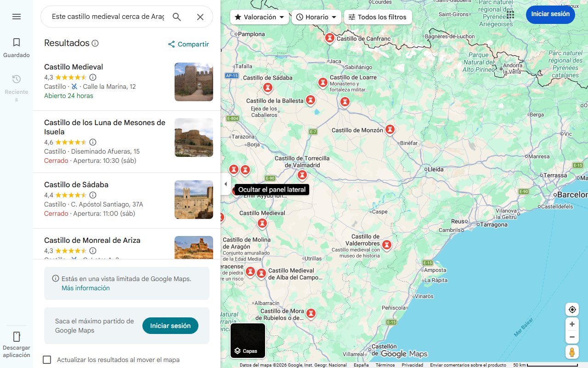Select Castillo de Sádaba from results
Viewport: 588px width, 368px height.
pyautogui.click(x=76, y=184)
